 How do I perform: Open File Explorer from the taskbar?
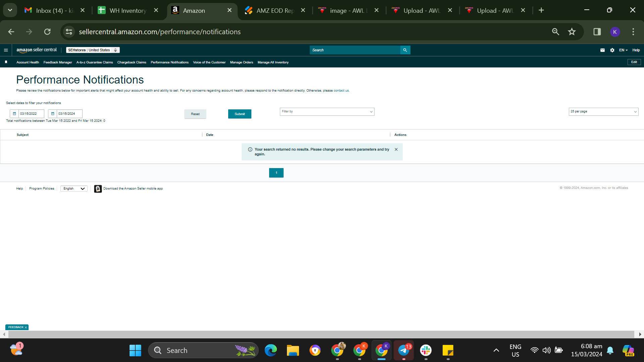click(x=293, y=351)
